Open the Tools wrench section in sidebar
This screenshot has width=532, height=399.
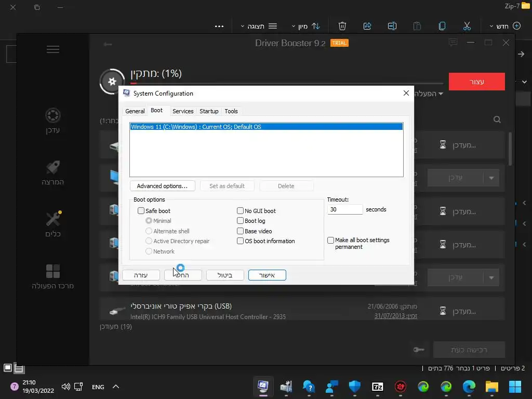[53, 224]
